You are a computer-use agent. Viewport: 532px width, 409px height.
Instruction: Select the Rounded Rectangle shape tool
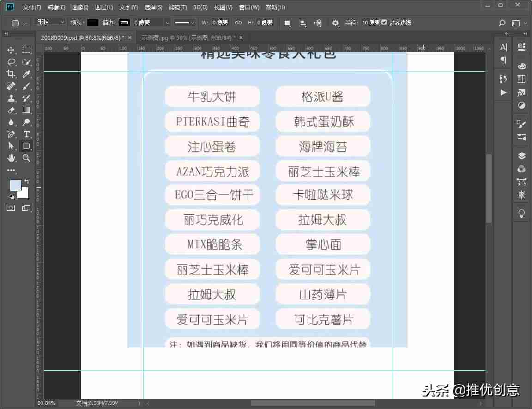pyautogui.click(x=26, y=146)
